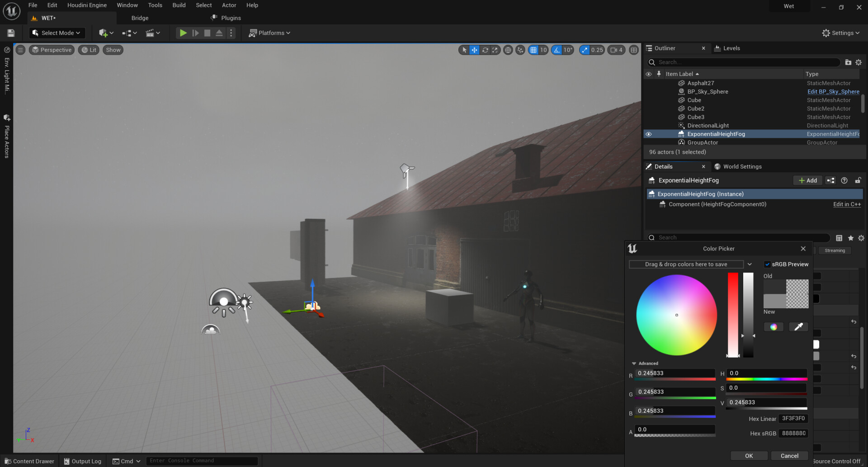Click the world coordinate system globe icon
Screen dimensions: 868x467
[508, 50]
